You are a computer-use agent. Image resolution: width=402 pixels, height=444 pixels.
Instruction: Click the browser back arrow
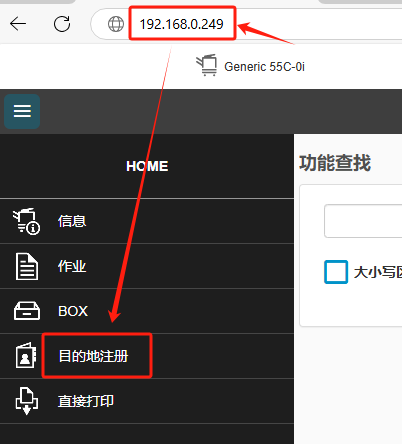tap(18, 24)
